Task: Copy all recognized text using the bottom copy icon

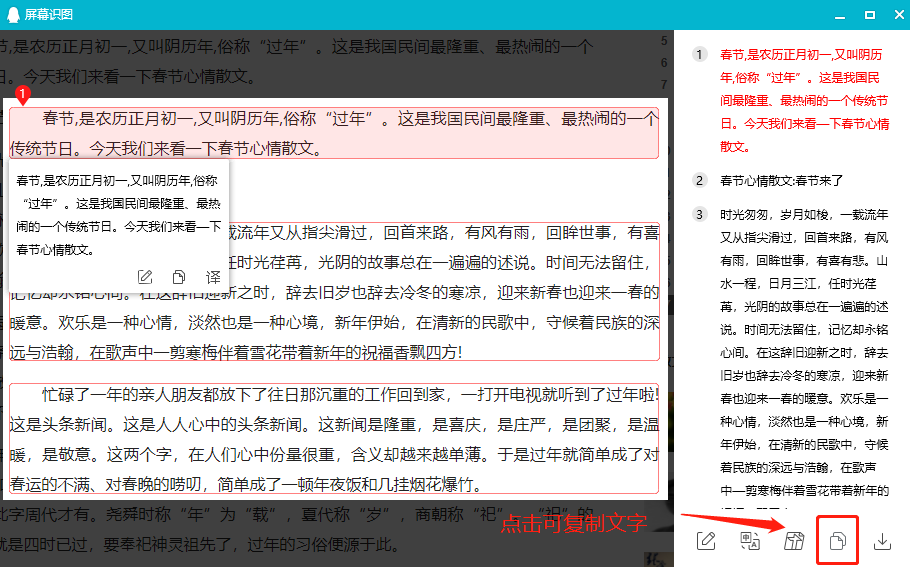Action: (837, 541)
